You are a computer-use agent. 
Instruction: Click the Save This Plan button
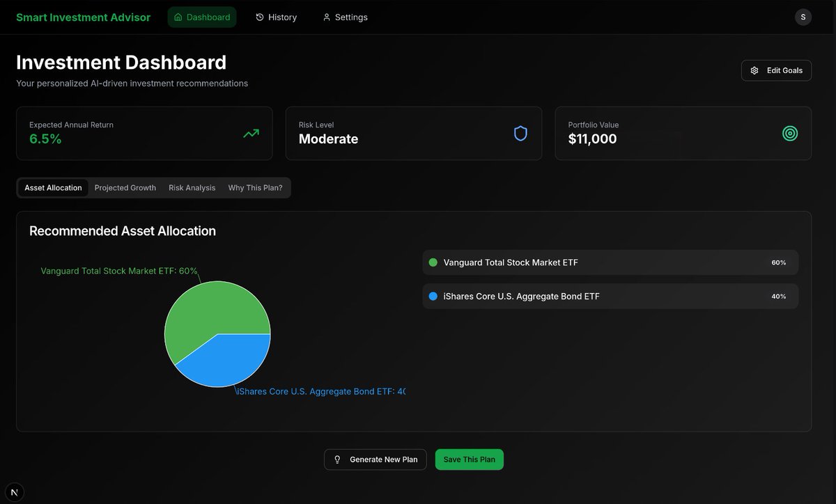point(470,459)
